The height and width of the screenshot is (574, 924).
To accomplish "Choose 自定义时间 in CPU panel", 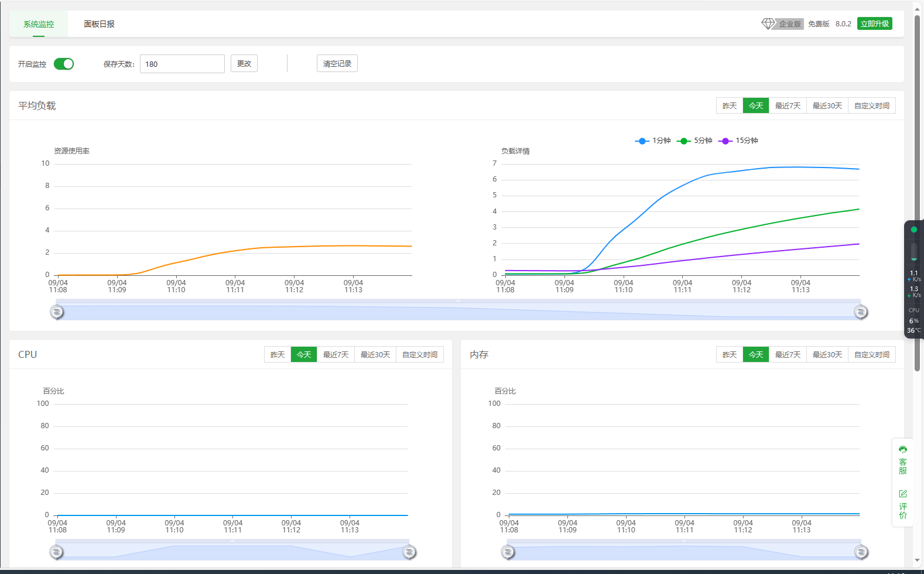I will (x=420, y=354).
